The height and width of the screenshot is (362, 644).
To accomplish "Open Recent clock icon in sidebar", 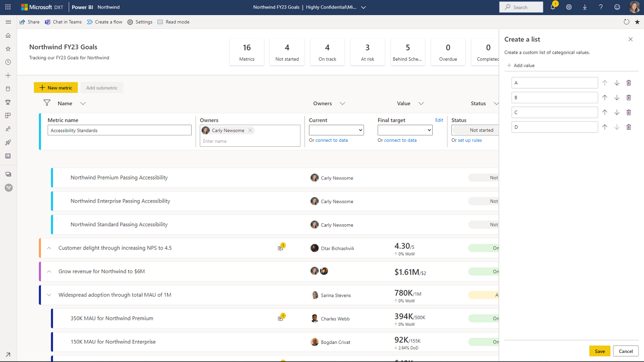I will pyautogui.click(x=8, y=62).
